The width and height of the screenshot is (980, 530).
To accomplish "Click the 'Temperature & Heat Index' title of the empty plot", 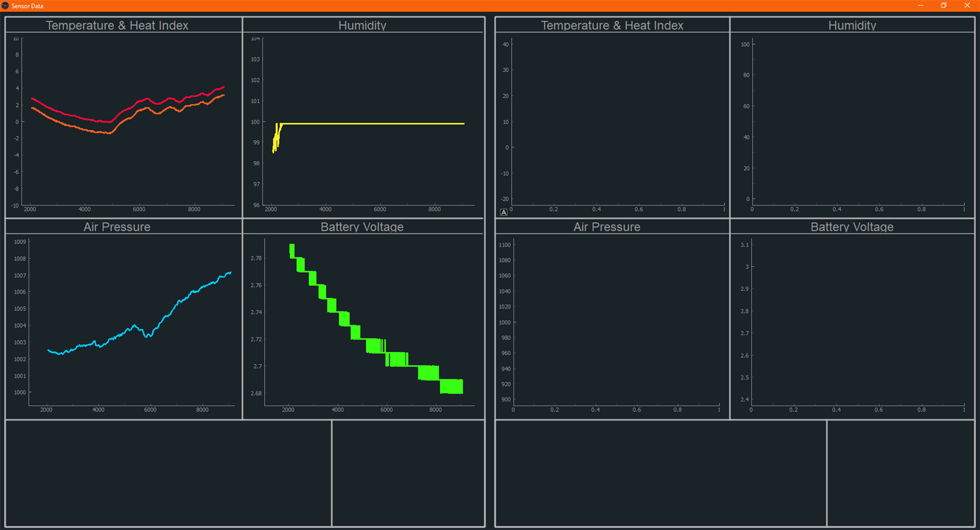I will pyautogui.click(x=612, y=25).
